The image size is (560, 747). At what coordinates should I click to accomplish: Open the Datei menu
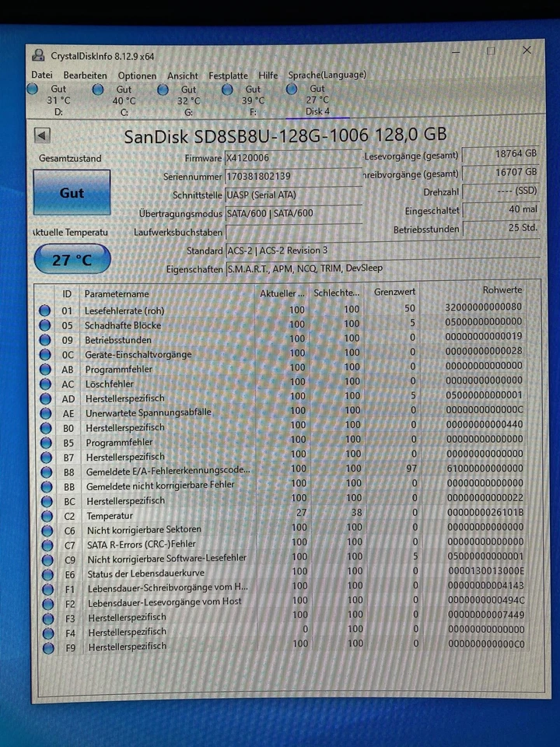[x=41, y=75]
